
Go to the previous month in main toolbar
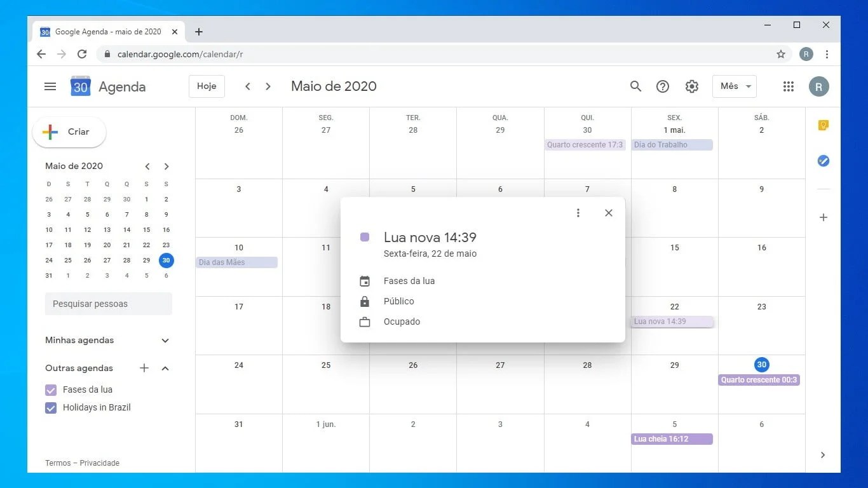click(248, 86)
